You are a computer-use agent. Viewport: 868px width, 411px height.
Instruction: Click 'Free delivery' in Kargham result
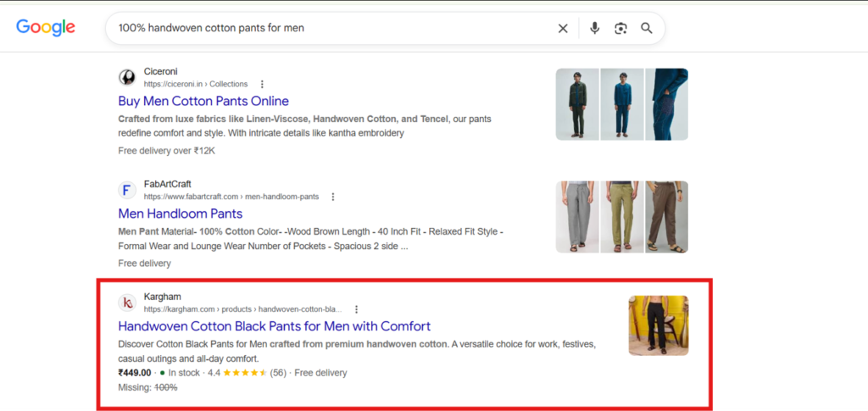click(320, 373)
